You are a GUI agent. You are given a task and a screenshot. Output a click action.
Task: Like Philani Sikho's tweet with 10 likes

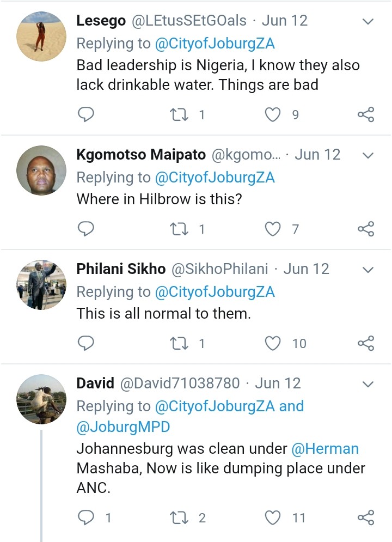point(273,343)
